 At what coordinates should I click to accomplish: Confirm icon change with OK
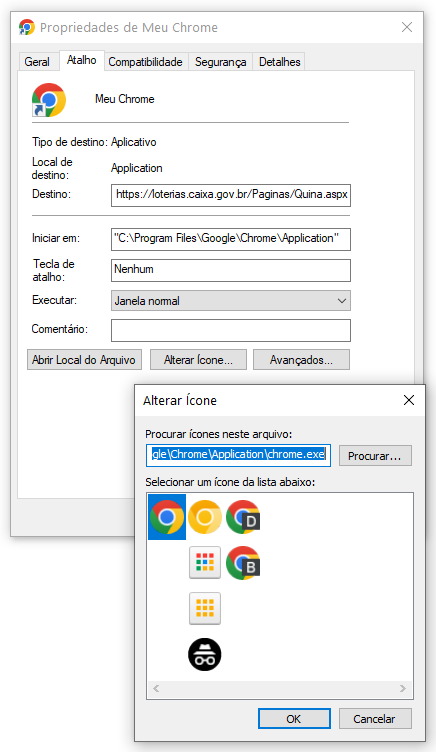tap(294, 718)
